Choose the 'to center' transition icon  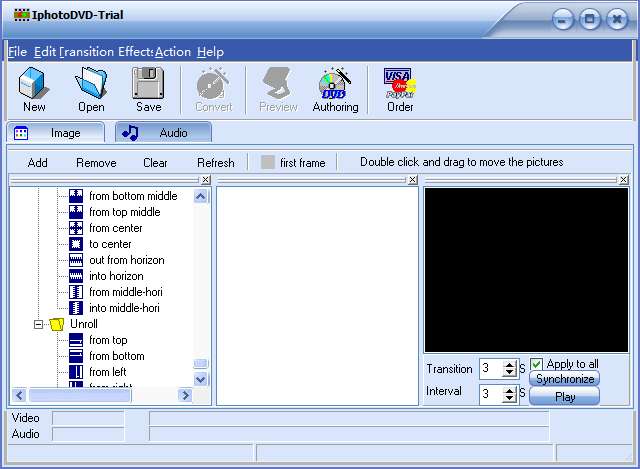tap(76, 244)
